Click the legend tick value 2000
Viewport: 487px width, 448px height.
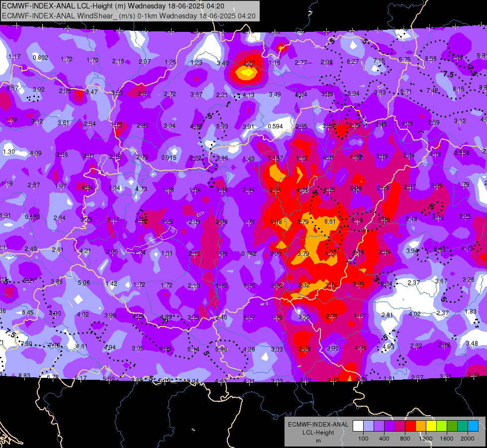pyautogui.click(x=468, y=439)
